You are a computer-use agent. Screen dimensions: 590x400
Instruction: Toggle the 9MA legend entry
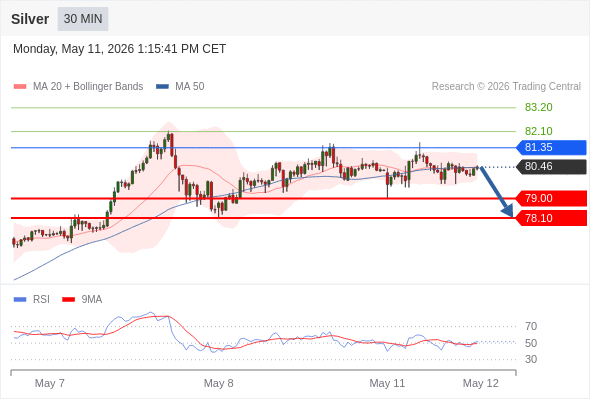click(x=82, y=300)
